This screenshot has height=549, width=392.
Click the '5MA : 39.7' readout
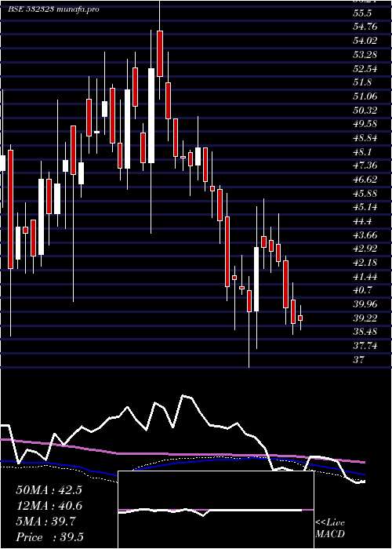(x=45, y=522)
